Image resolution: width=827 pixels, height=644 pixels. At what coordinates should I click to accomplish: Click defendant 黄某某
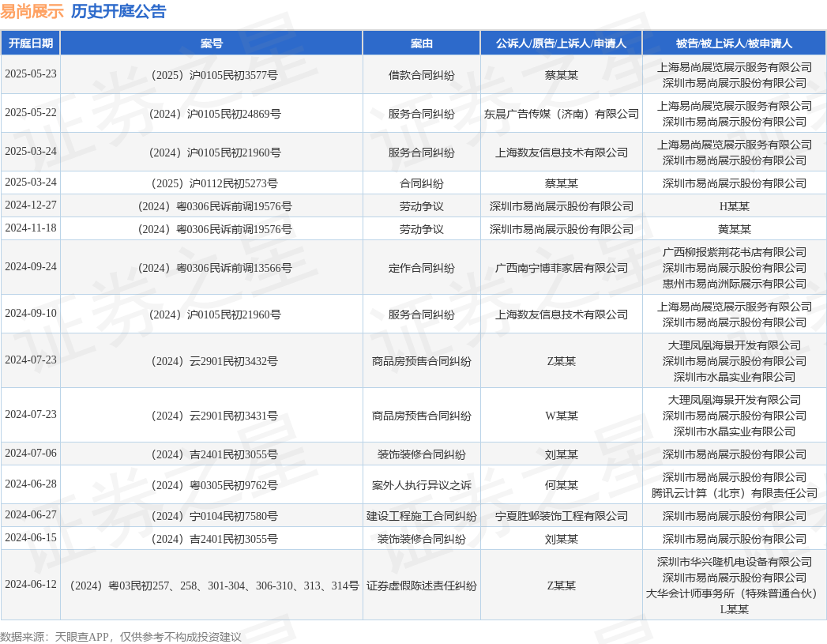pos(734,229)
